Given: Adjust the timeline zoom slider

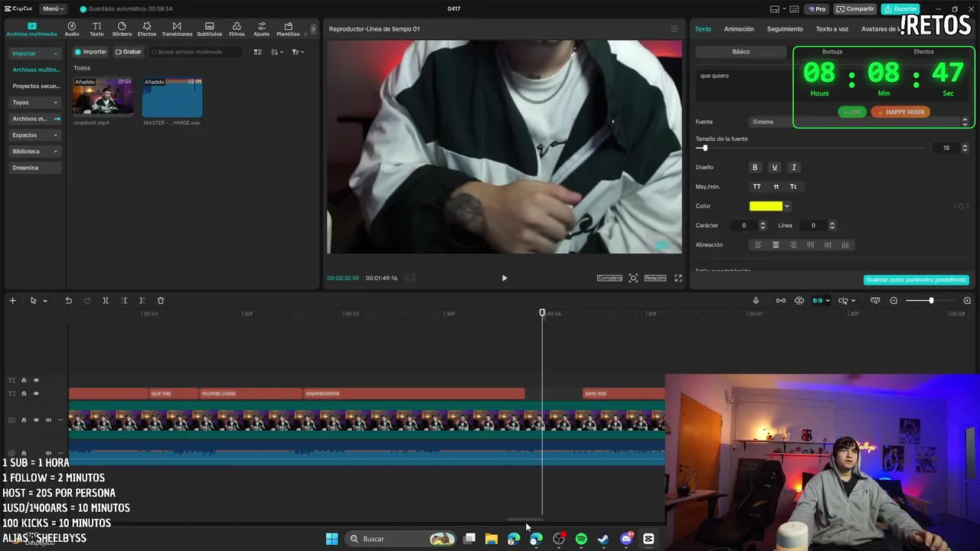Looking at the screenshot, I should (929, 301).
